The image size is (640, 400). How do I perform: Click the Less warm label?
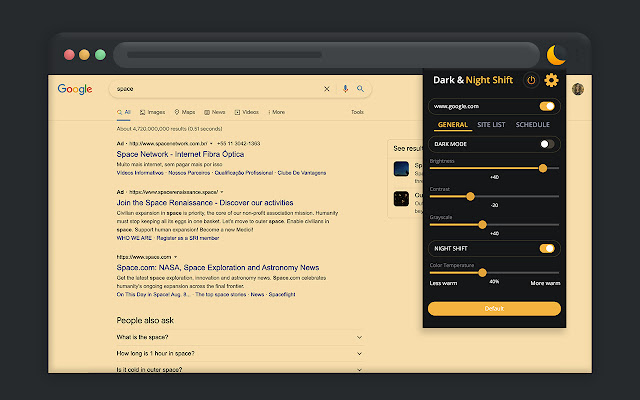coord(443,283)
